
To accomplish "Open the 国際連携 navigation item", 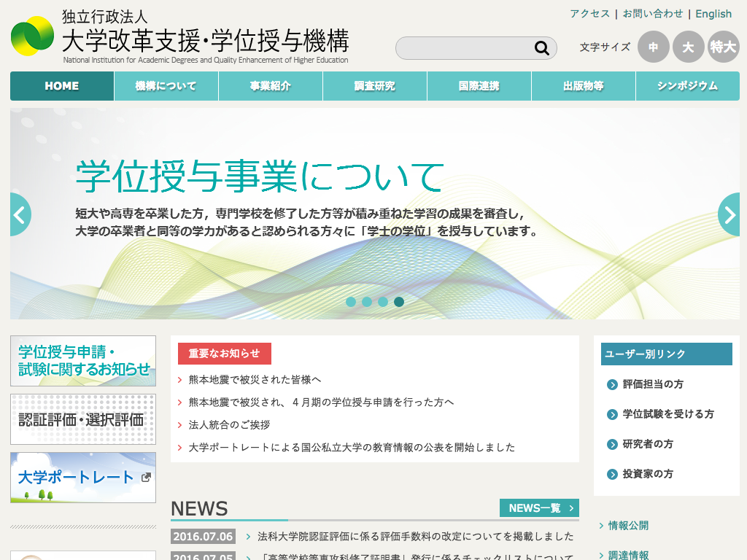I will 479,86.
